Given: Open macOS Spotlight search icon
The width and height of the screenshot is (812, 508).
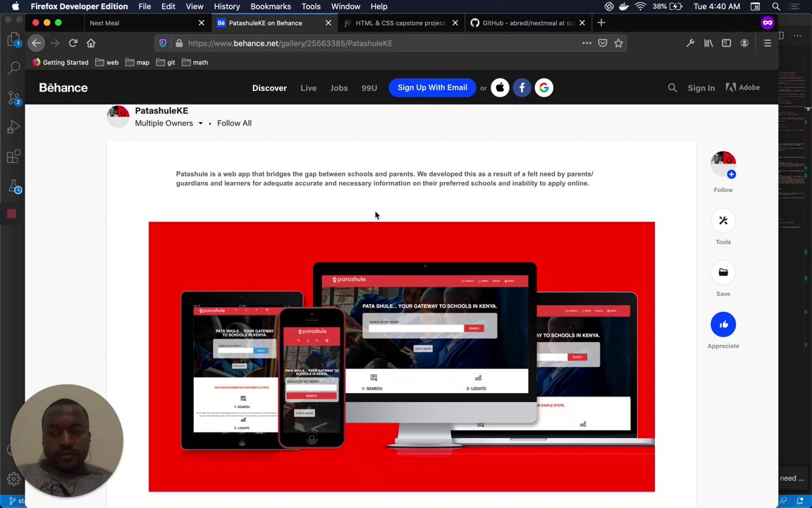Looking at the screenshot, I should pos(776,6).
